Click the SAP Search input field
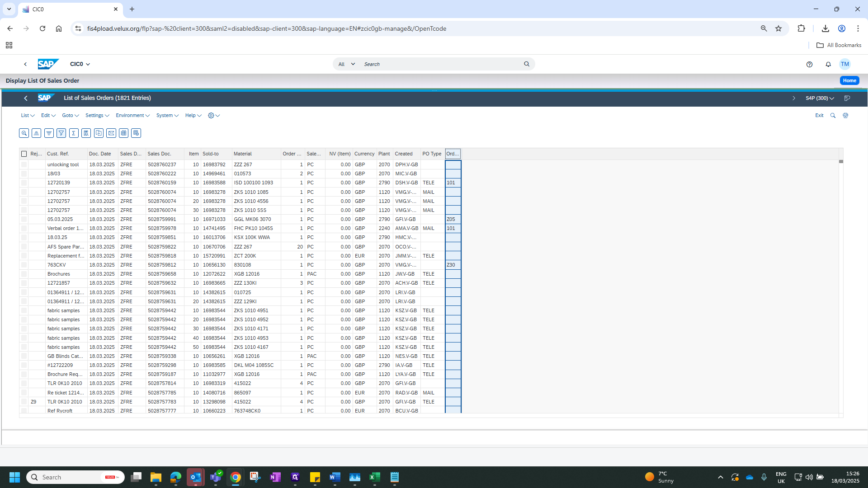 click(x=441, y=64)
